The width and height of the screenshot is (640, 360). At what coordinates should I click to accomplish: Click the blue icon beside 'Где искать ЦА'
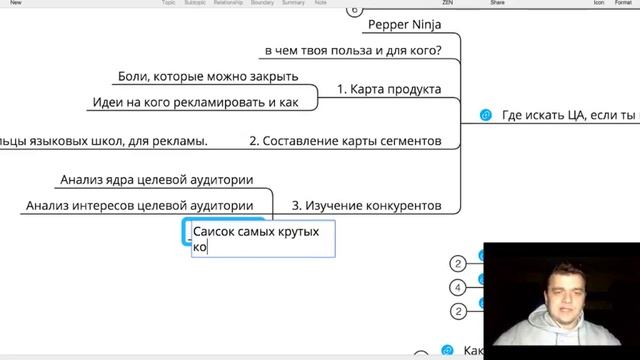(485, 115)
